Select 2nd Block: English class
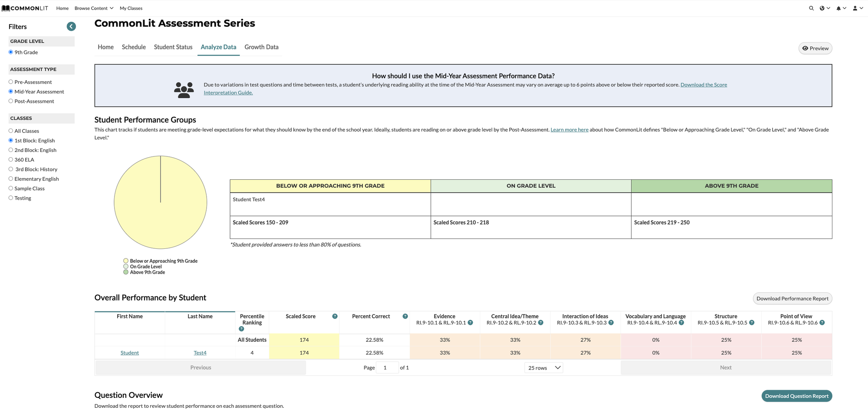Viewport: 868px width, 413px height. click(x=11, y=150)
